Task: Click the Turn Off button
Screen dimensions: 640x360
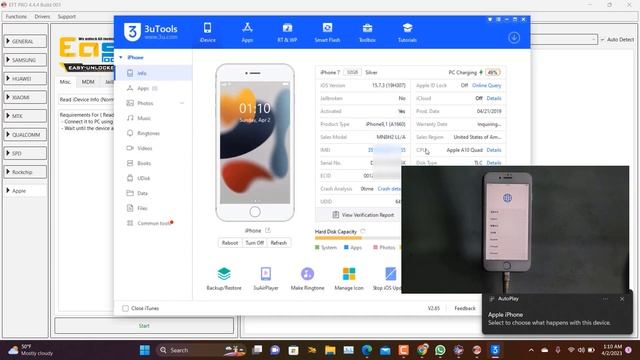Action: coord(254,243)
